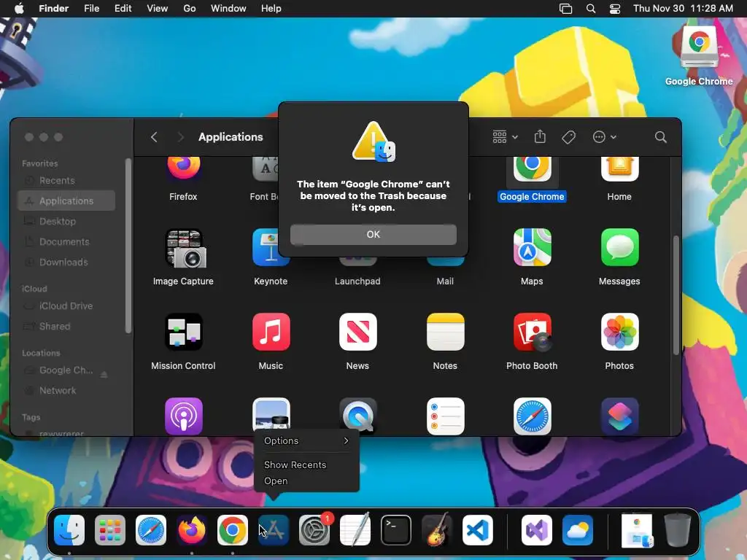Viewport: 747px width, 560px height.
Task: Open the Go menu
Action: [x=190, y=9]
